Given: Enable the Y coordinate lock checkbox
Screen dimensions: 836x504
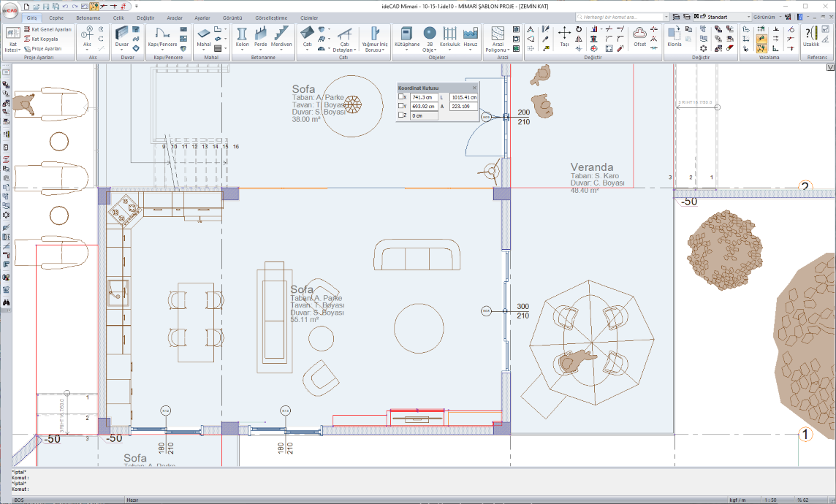Looking at the screenshot, I should 401,106.
